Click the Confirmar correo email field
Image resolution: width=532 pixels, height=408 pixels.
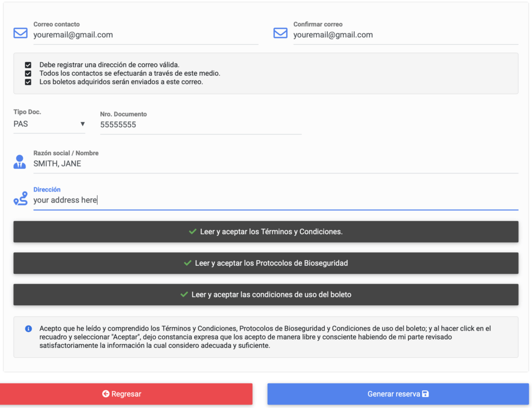coord(406,35)
